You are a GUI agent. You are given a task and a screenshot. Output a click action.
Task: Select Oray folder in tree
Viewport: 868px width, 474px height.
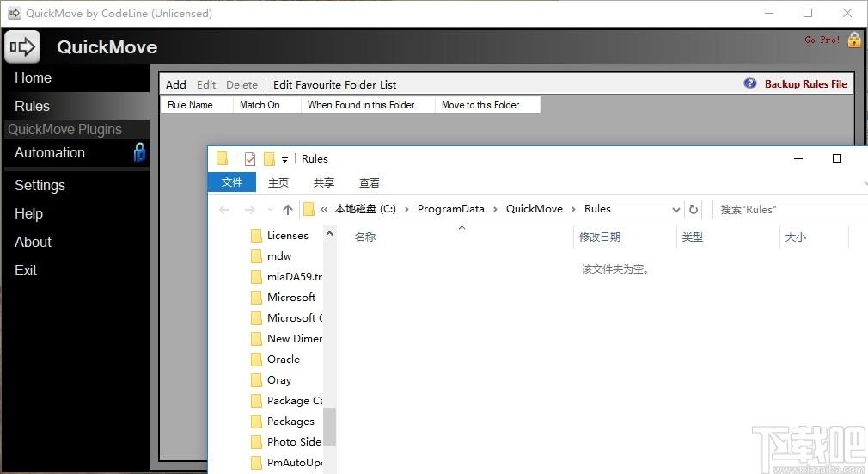pos(271,379)
